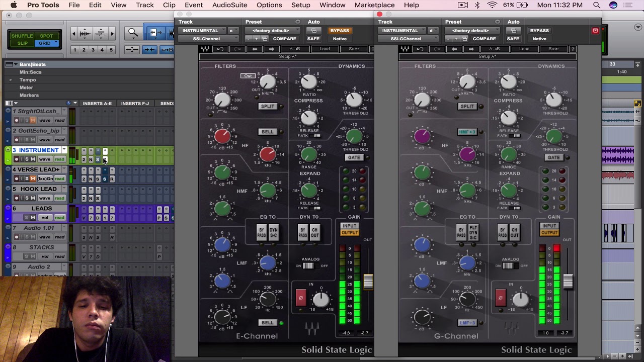
Task: Click G-Channel output fader handle
Action: [x=568, y=282]
